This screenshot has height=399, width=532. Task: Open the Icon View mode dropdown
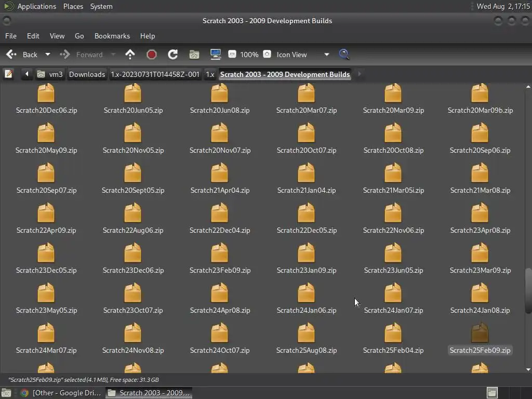pyautogui.click(x=303, y=55)
